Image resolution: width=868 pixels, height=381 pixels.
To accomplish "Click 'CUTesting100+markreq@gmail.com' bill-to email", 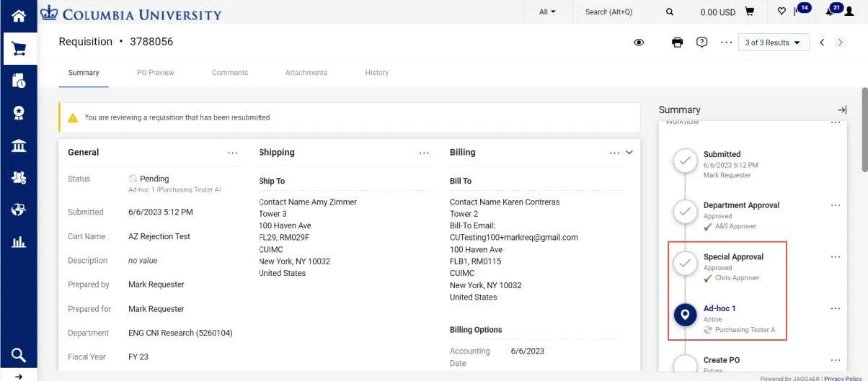I will (x=514, y=237).
